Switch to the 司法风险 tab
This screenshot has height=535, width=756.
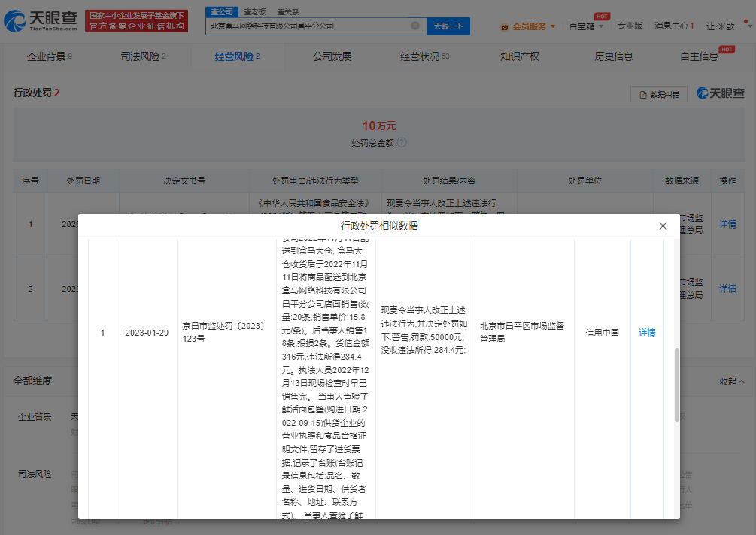143,56
